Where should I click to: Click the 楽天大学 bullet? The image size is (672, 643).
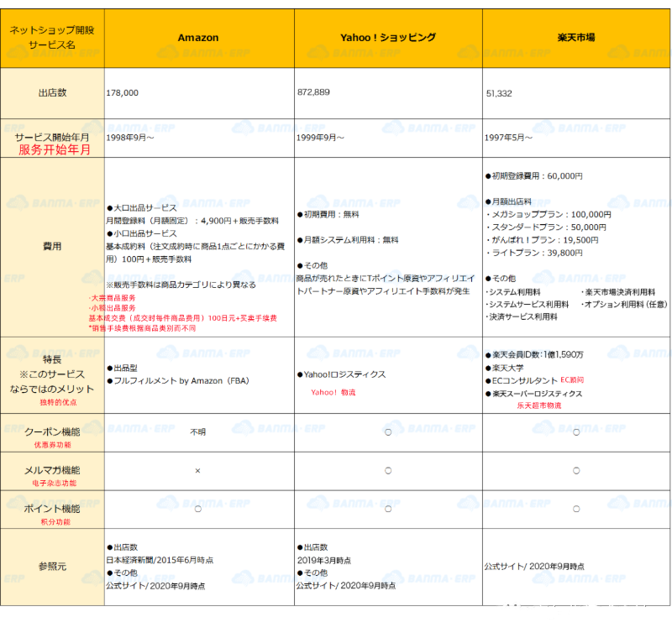tap(505, 368)
